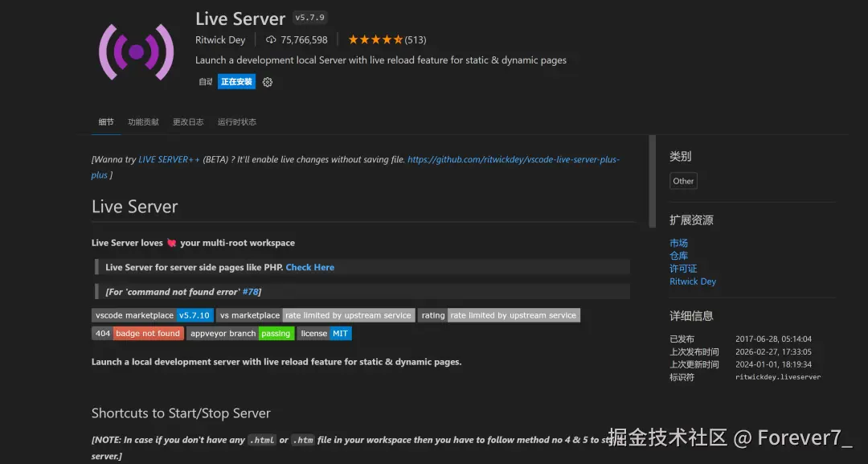Open the 市场 marketplace resource link
The width and height of the screenshot is (868, 464).
point(678,243)
